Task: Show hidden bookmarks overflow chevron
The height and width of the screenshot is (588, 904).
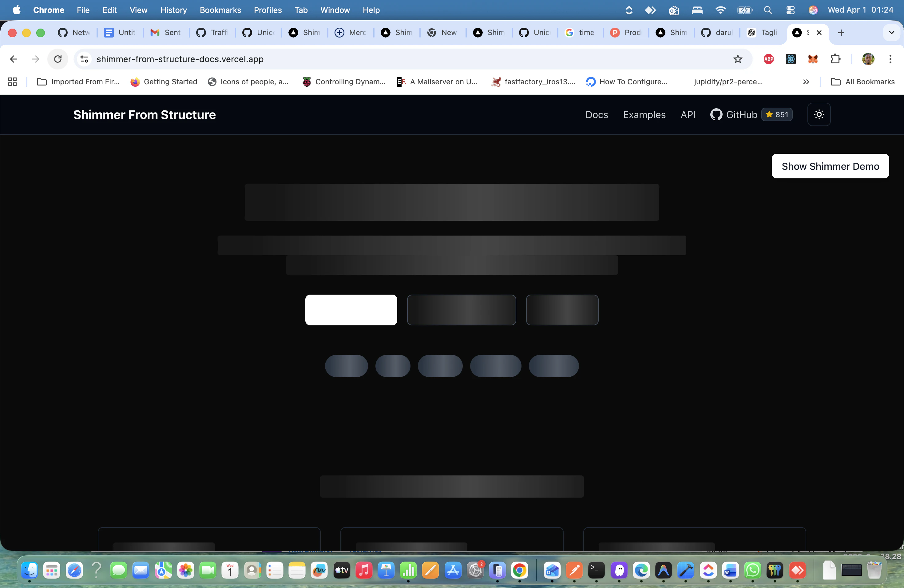Action: pyautogui.click(x=806, y=82)
